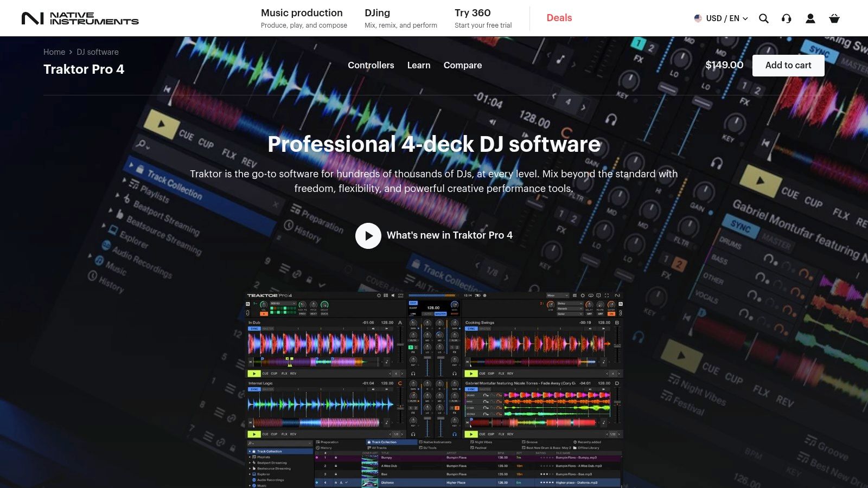
Task: Click the Traktor Pro 4 page title
Action: [x=84, y=69]
